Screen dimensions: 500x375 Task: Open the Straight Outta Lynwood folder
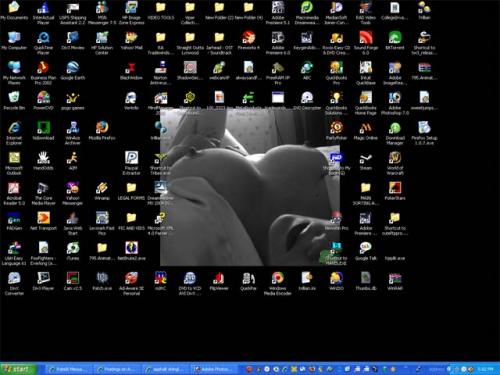pyautogui.click(x=190, y=43)
